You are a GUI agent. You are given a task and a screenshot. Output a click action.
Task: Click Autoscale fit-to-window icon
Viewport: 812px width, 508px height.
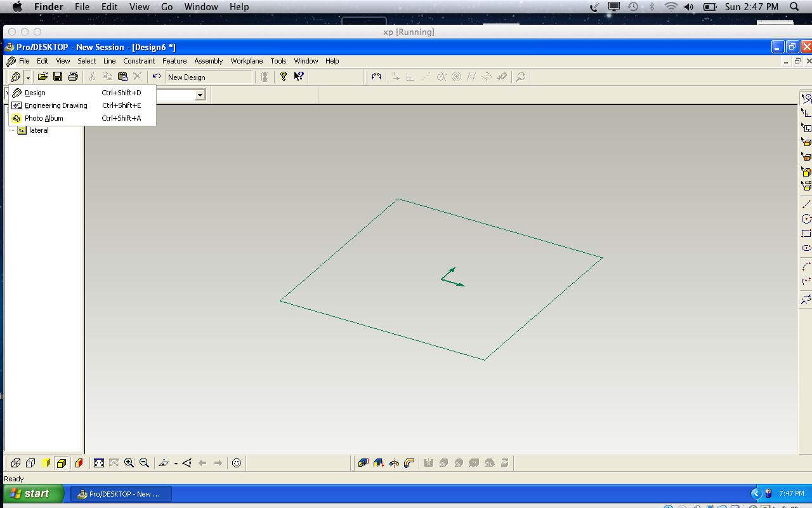click(99, 463)
